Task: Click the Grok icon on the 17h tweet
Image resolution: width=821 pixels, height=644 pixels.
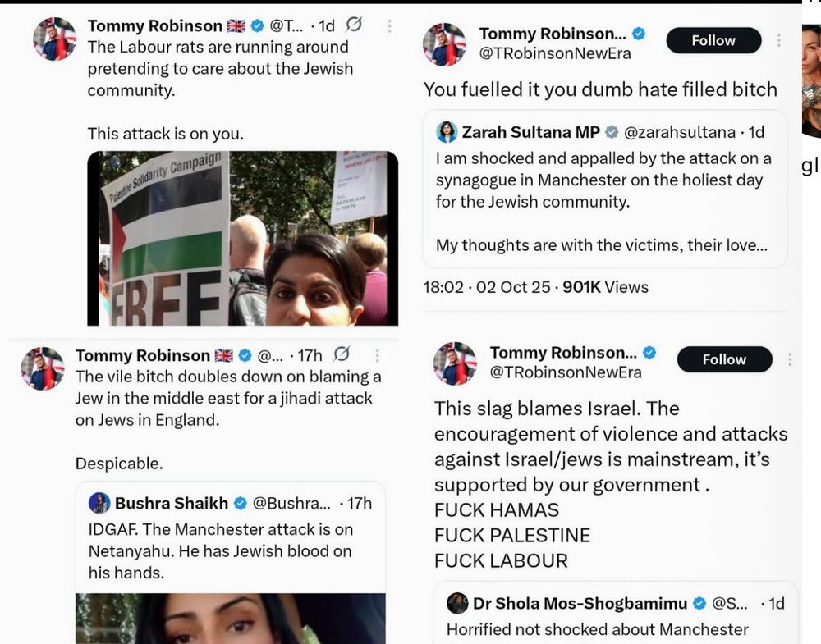Action: click(x=342, y=354)
